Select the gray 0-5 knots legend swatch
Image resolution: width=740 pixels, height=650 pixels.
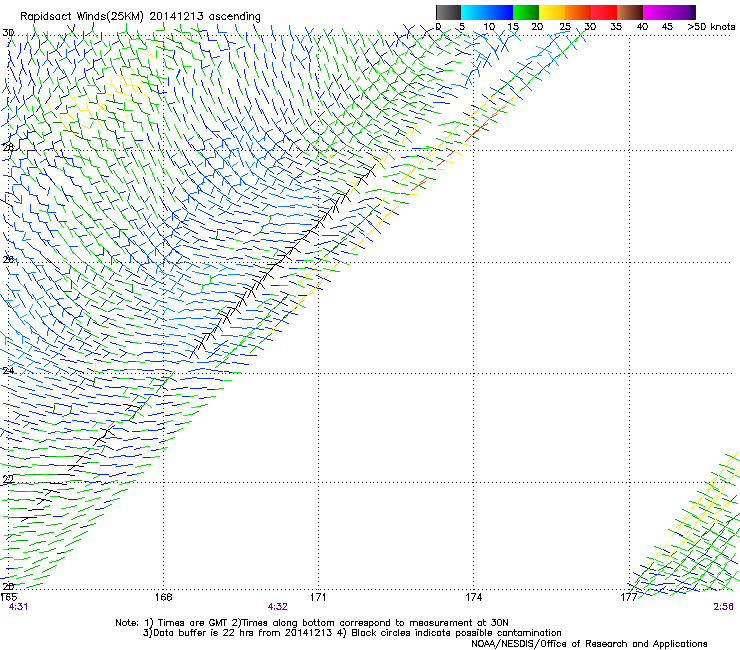pyautogui.click(x=448, y=12)
